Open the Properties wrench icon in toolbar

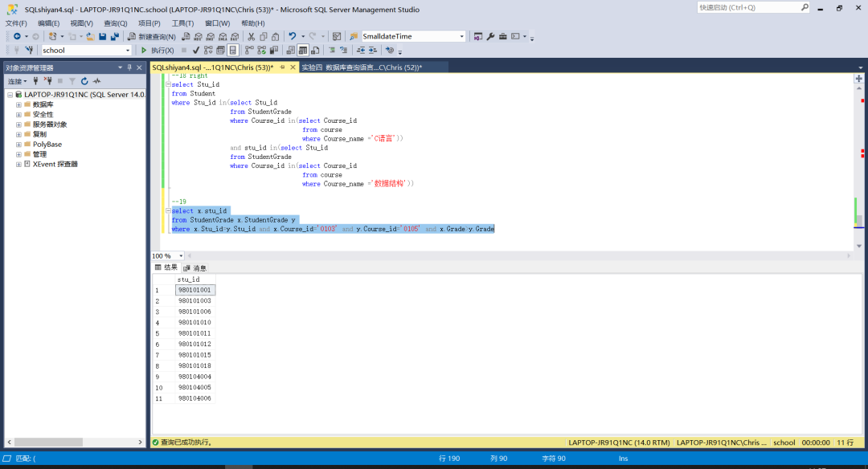[x=490, y=37]
